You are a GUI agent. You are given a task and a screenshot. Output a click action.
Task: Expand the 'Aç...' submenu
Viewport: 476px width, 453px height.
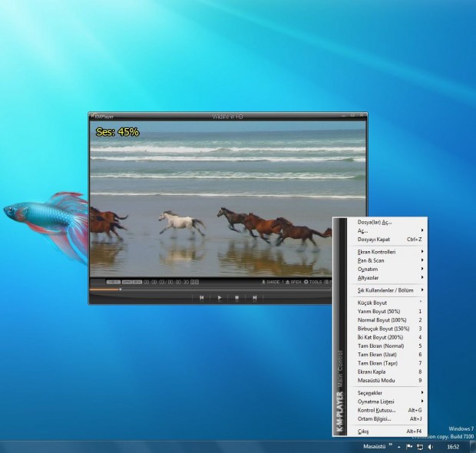(386, 231)
